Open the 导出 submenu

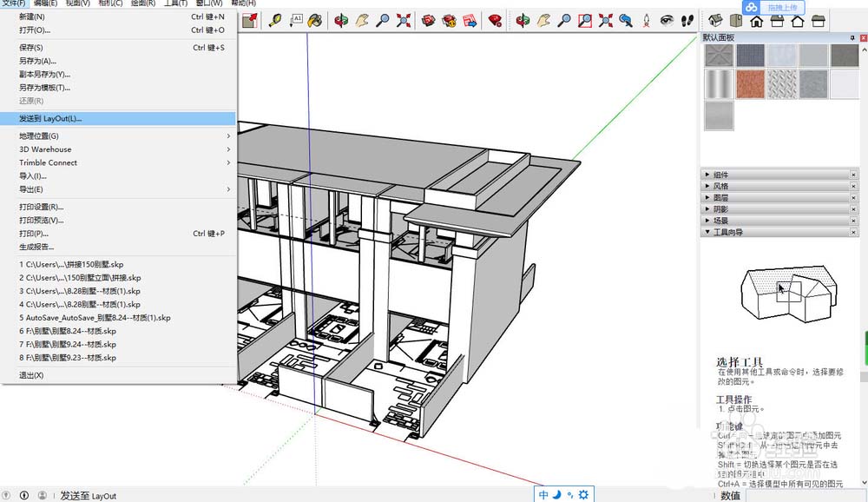(x=31, y=189)
